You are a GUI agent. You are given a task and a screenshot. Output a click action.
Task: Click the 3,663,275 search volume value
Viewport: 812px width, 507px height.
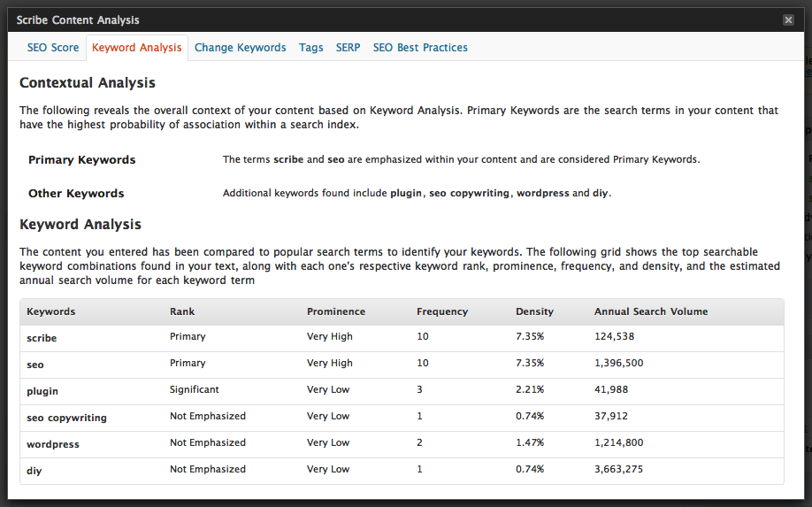(x=619, y=469)
